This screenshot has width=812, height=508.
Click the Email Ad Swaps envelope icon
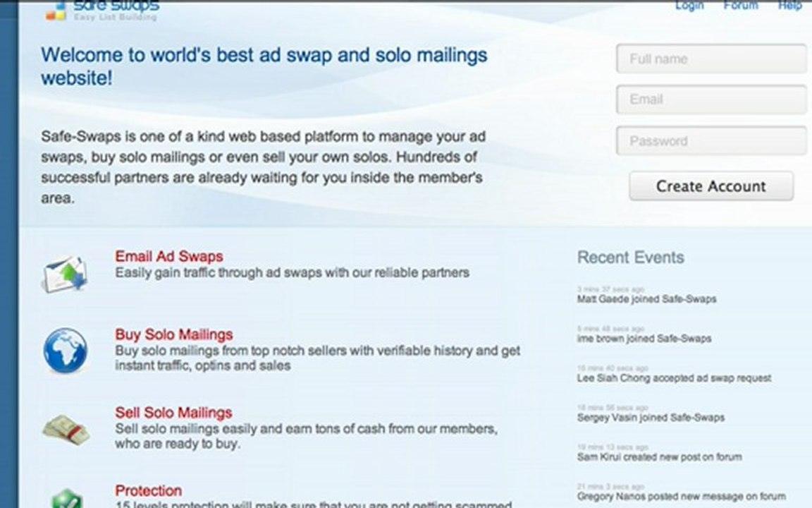(x=65, y=274)
